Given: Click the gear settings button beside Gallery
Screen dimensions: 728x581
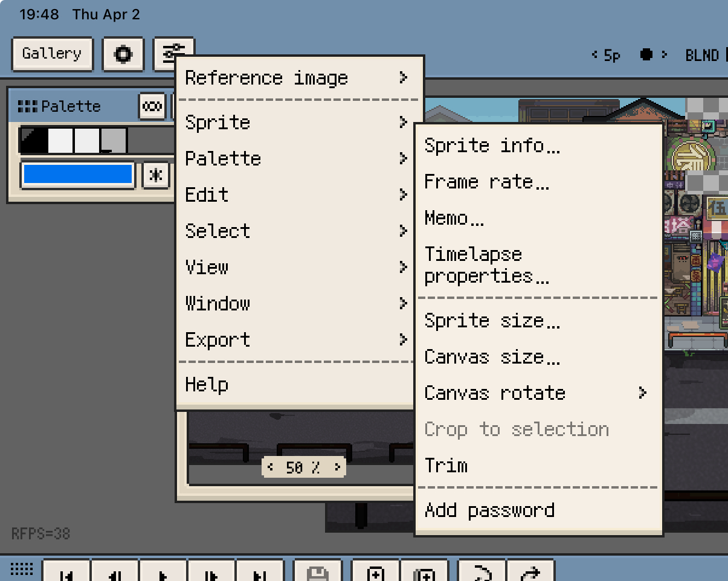Looking at the screenshot, I should (x=123, y=54).
